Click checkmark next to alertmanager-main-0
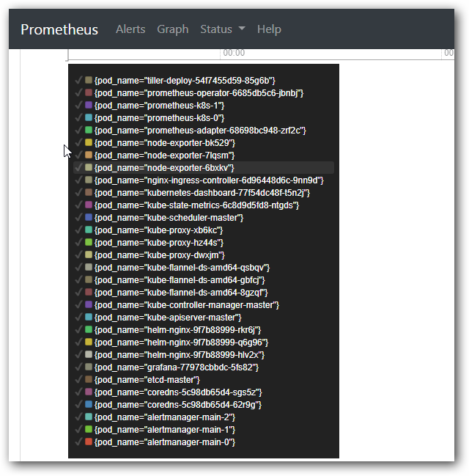This screenshot has height=476, width=469. [x=78, y=442]
